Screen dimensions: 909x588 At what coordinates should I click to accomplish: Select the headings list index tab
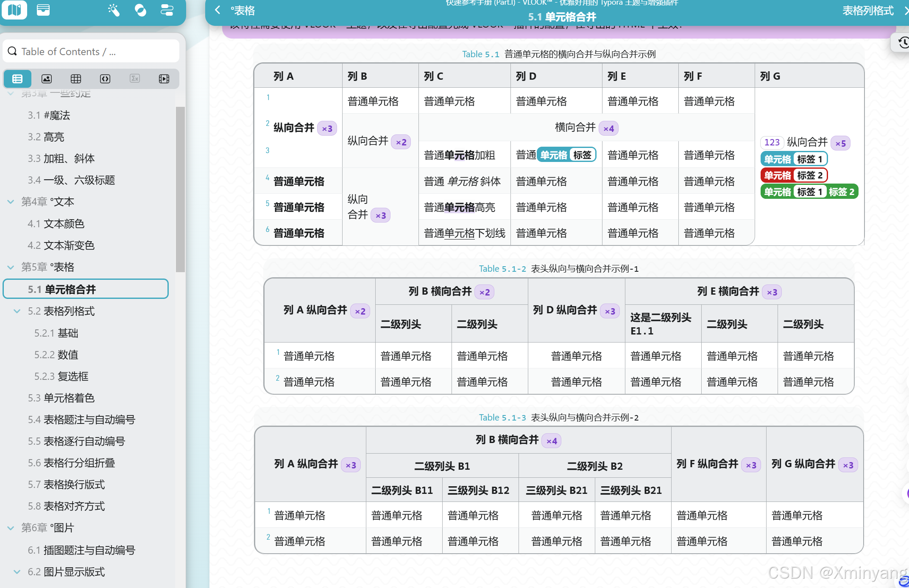tap(17, 79)
